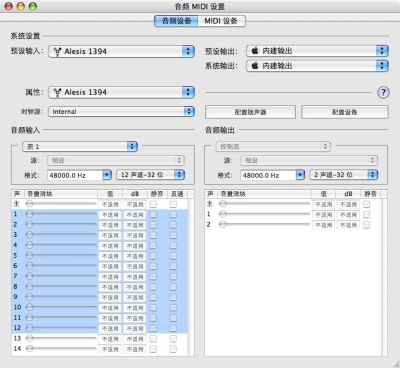Click the Apple icon in the 系统输出 popup

pos(255,65)
